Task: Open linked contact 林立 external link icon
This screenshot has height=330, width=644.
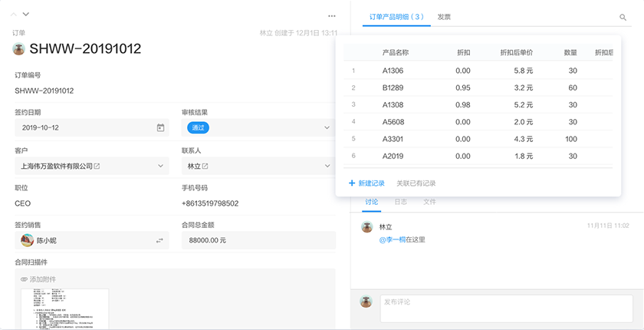Action: tap(205, 166)
